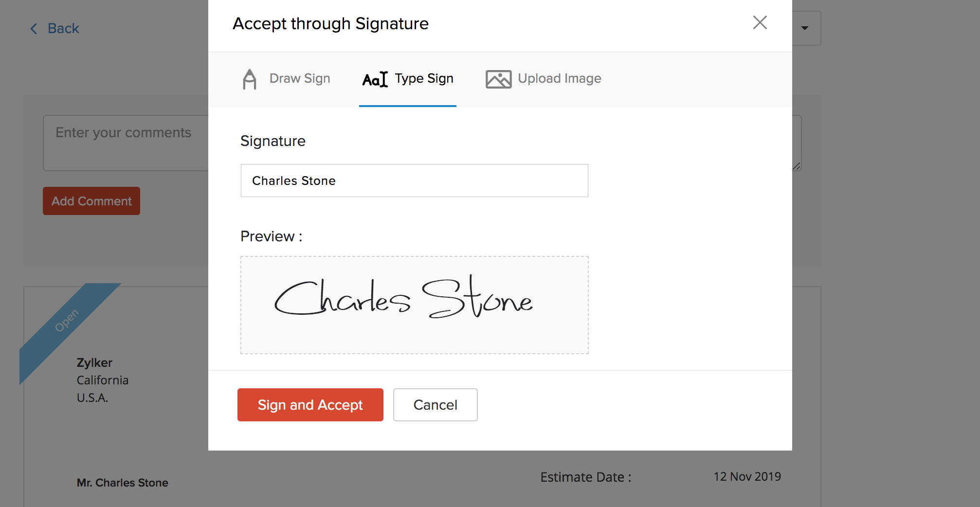Image resolution: width=980 pixels, height=507 pixels.
Task: Click the Add Comment button
Action: pyautogui.click(x=91, y=200)
